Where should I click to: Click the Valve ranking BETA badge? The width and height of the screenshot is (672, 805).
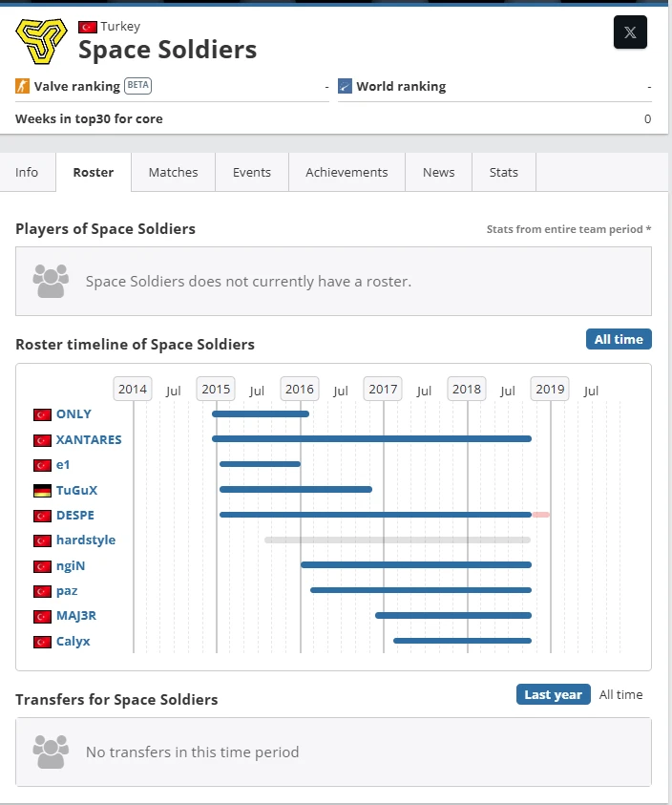138,85
